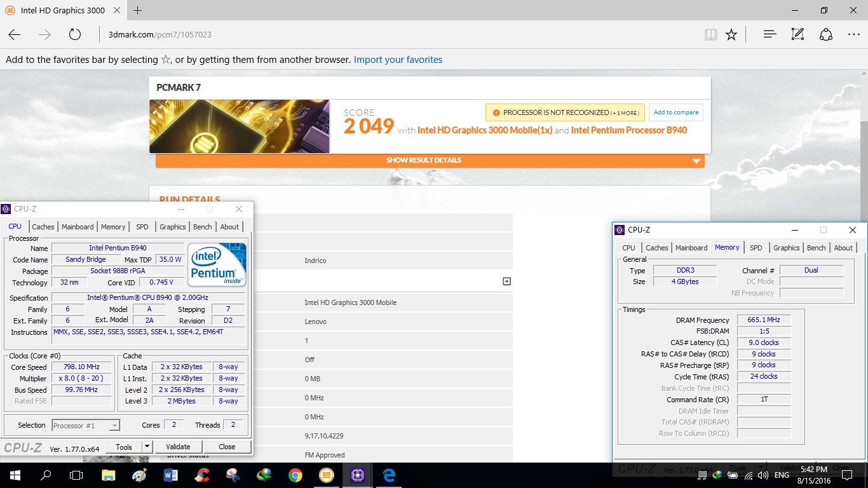Open the Share icon in Edge toolbar
Viewport: 868px width, 488px height.
click(x=826, y=34)
